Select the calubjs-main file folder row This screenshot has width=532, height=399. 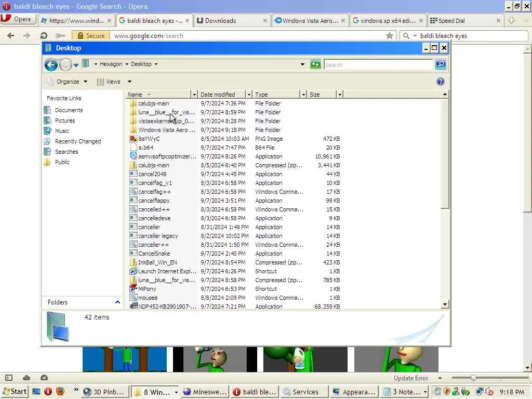[x=234, y=103]
